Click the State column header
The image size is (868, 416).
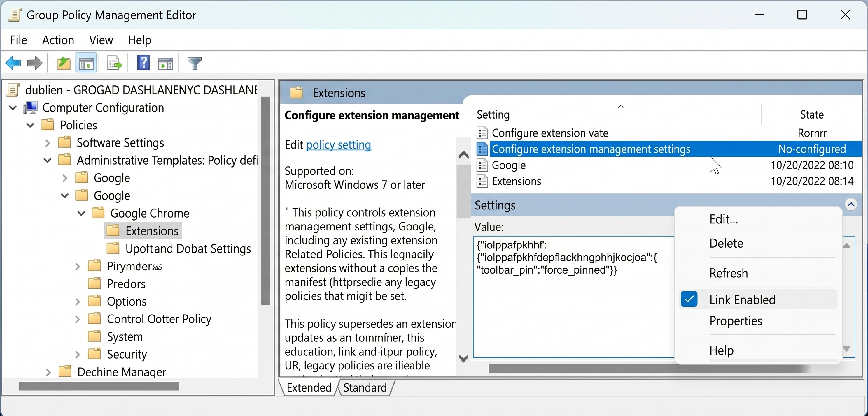coord(812,114)
